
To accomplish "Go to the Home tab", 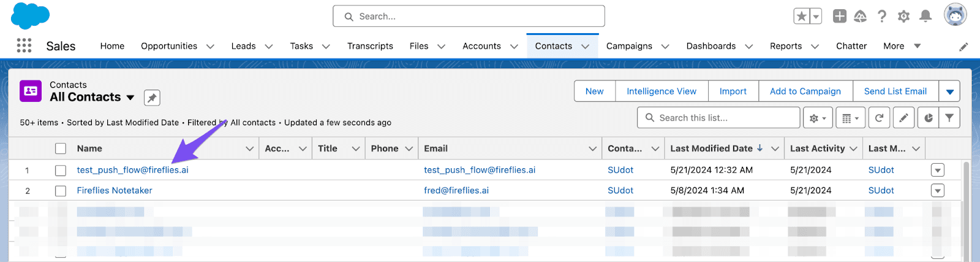I will click(112, 46).
